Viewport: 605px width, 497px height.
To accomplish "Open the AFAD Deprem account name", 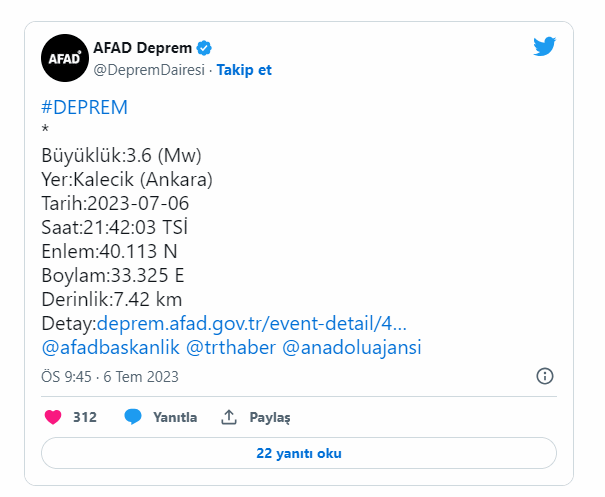I will 142,48.
